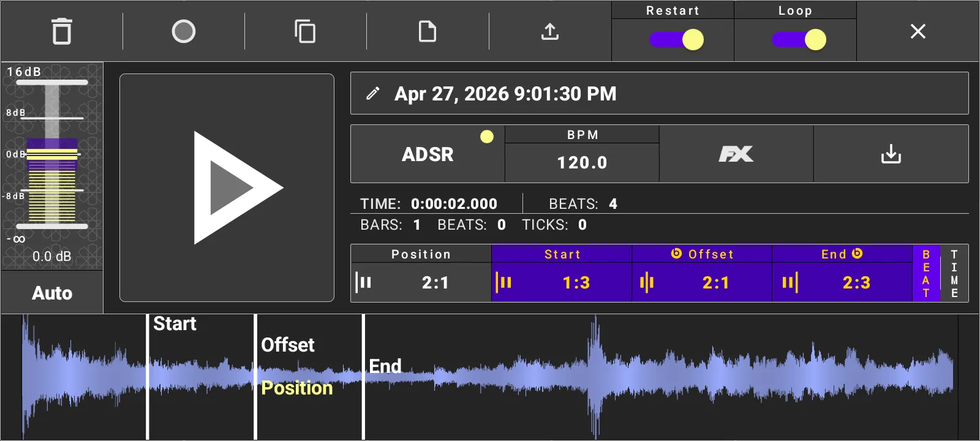Click the 0.0 dB gain readout
Screen dimensions: 980x441
tap(52, 257)
